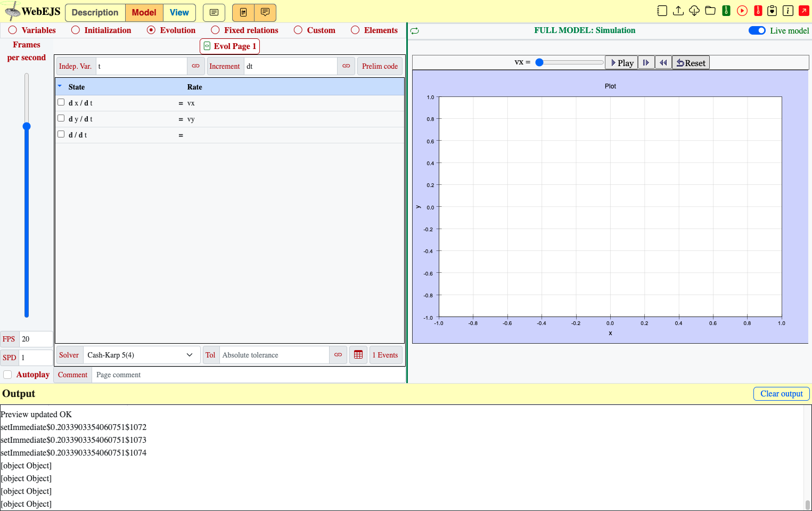Open the 1 Events button
The width and height of the screenshot is (812, 511).
[x=386, y=355]
